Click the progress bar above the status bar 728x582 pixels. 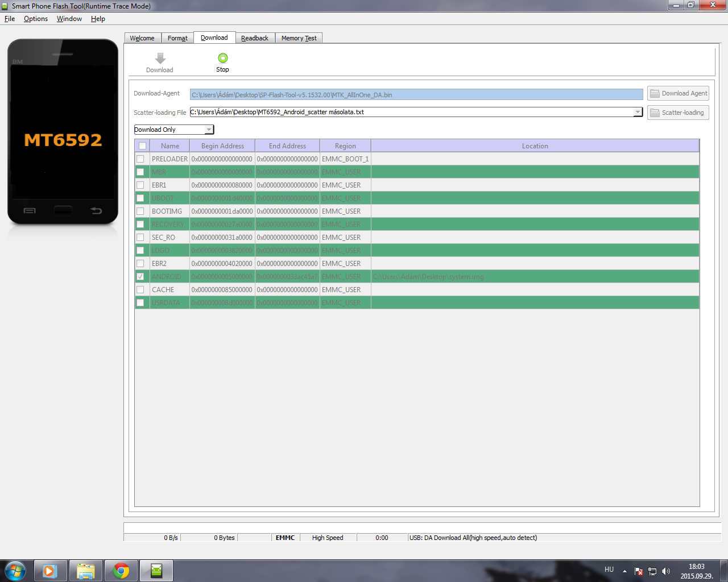click(x=422, y=527)
